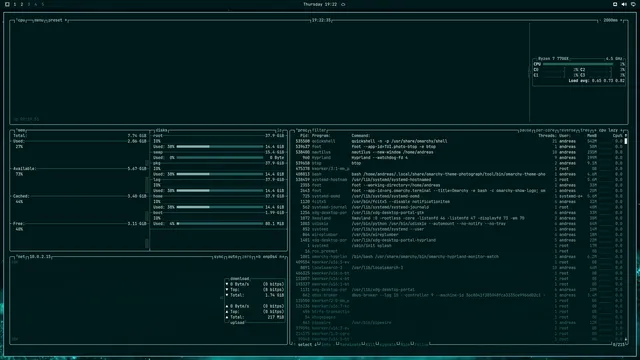
Task: Select previous sort column with left arrow
Action: 595,130
